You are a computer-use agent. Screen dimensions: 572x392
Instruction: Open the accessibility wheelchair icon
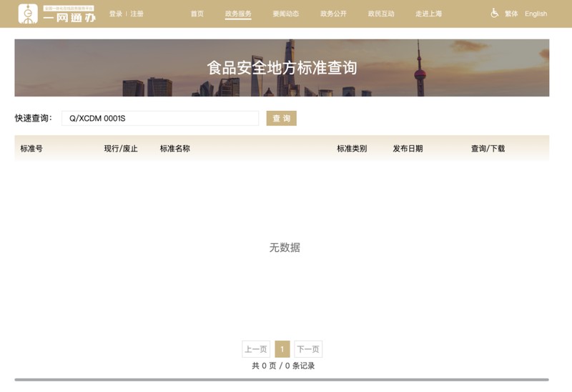tap(494, 13)
